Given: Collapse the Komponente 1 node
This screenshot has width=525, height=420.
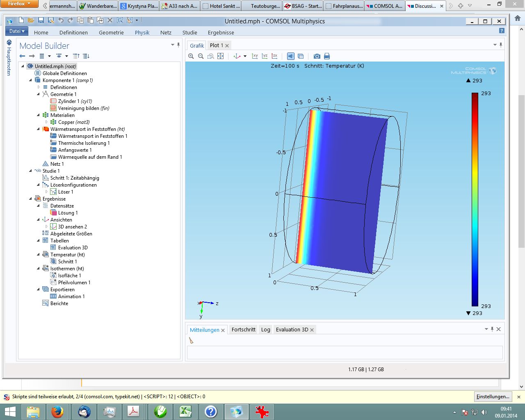Looking at the screenshot, I should point(31,80).
